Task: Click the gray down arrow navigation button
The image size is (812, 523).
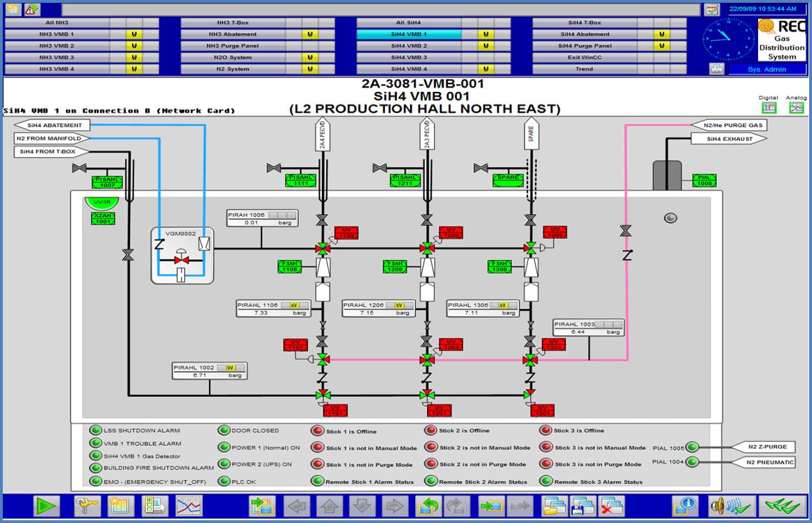Action: [362, 506]
